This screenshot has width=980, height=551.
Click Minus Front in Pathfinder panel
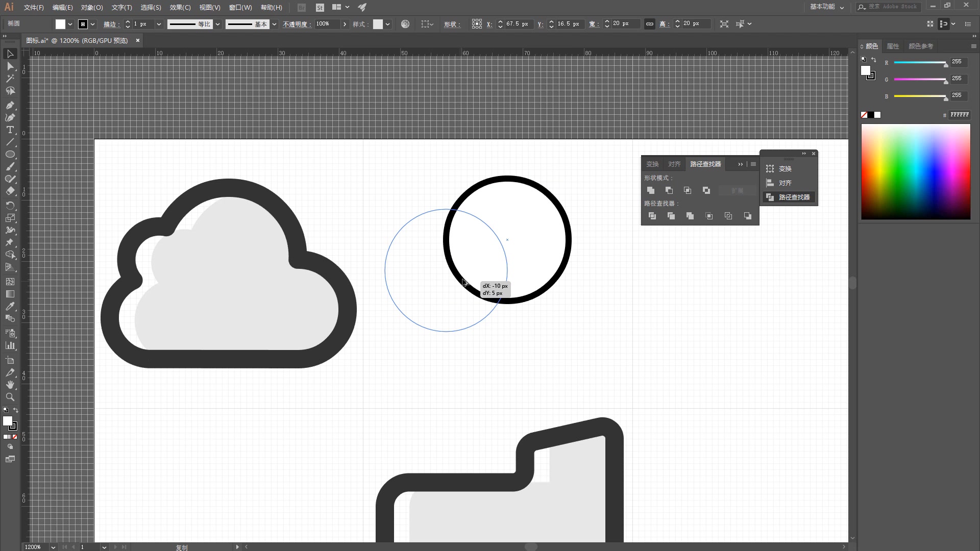[669, 190]
